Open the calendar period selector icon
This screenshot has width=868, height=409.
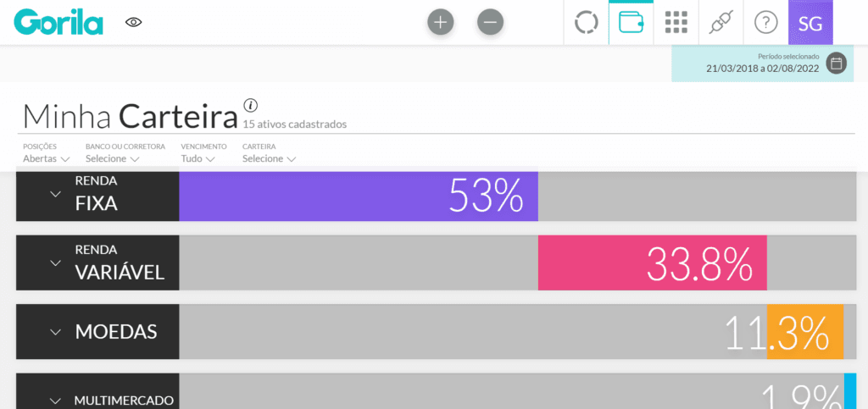click(837, 64)
